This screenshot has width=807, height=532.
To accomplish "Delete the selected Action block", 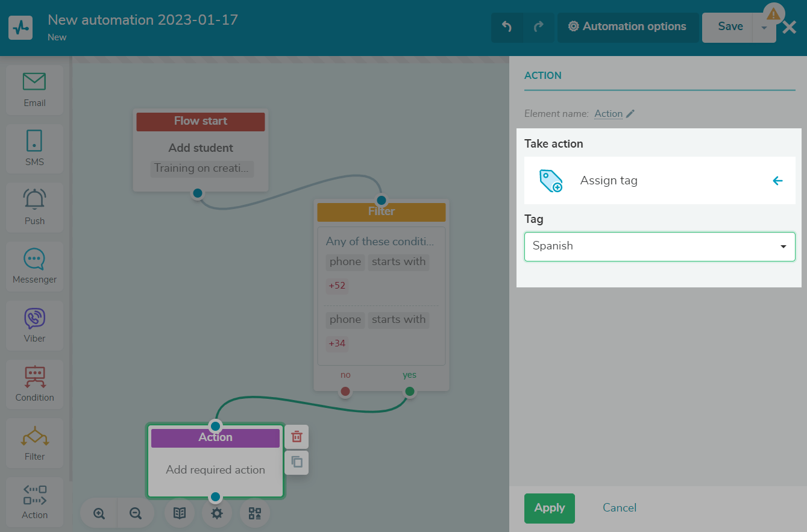I will [x=297, y=437].
